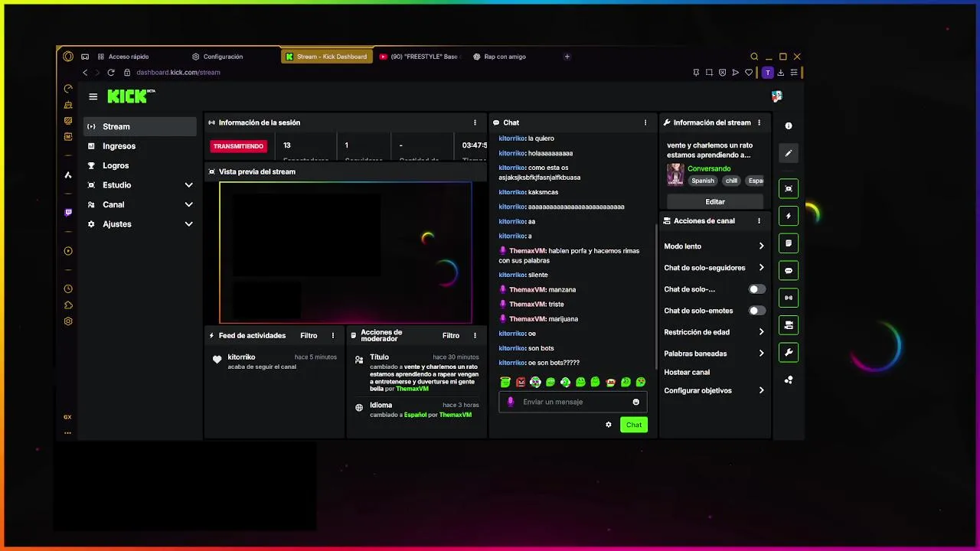Open Feed de actividades three-dot menu
This screenshot has height=551, width=980.
pyautogui.click(x=332, y=335)
